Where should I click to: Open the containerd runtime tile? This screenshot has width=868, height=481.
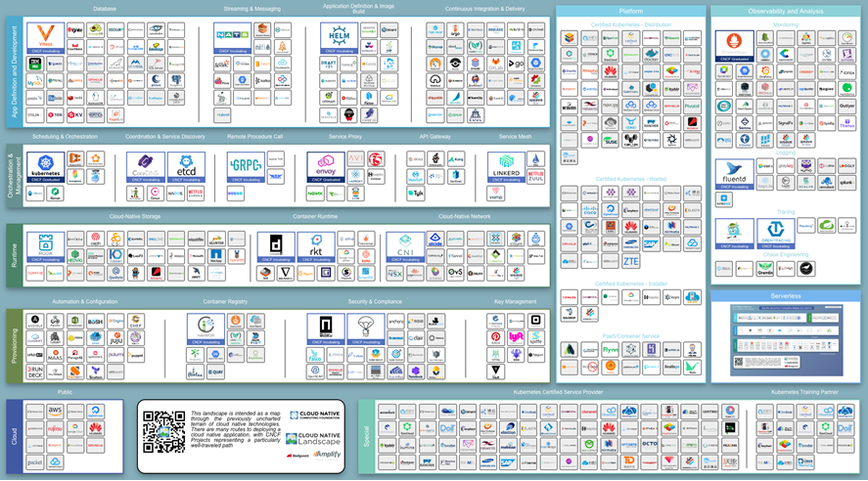pyautogui.click(x=276, y=247)
